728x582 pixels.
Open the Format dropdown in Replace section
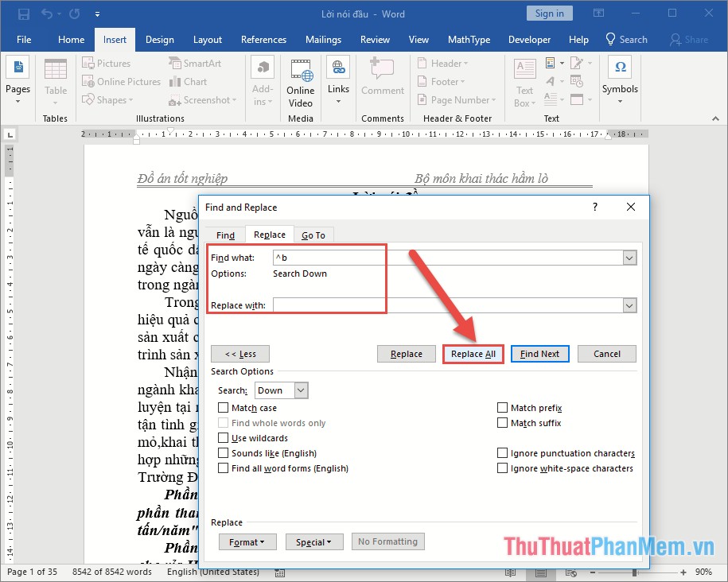247,541
